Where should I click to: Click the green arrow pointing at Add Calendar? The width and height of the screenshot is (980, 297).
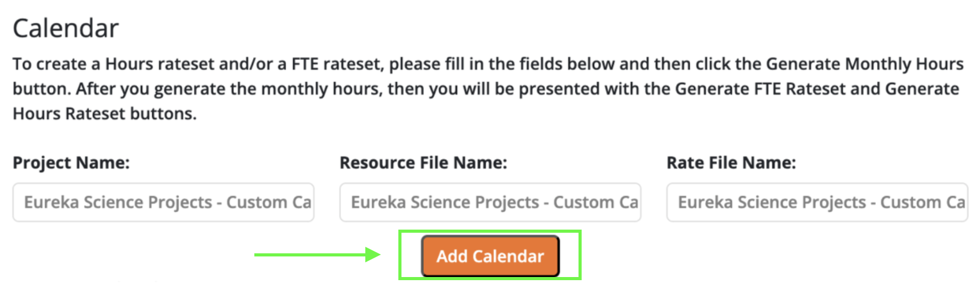click(x=317, y=255)
